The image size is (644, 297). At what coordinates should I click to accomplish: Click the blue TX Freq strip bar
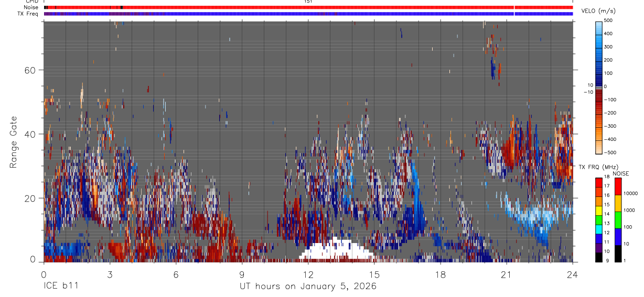pos(308,14)
